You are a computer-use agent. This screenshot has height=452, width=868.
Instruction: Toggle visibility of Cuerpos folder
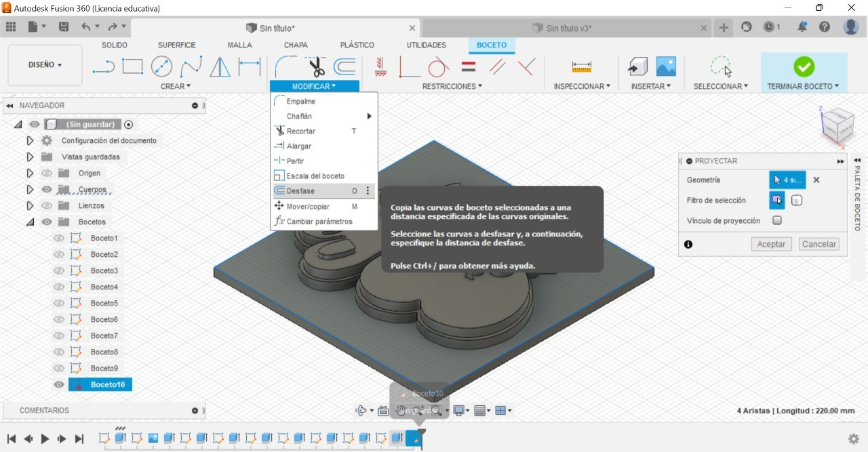point(47,189)
